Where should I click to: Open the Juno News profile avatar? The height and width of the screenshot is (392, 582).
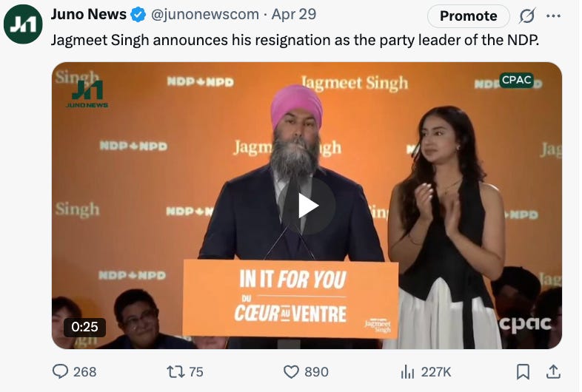(23, 24)
